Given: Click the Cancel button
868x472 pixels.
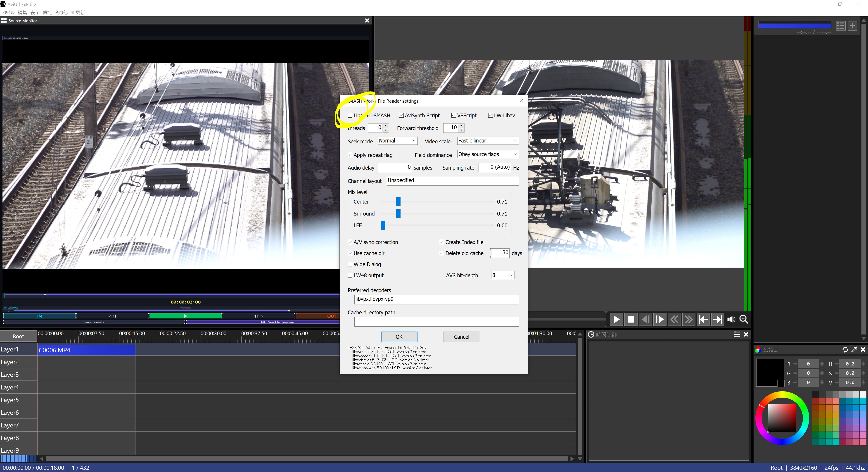Looking at the screenshot, I should pyautogui.click(x=461, y=337).
